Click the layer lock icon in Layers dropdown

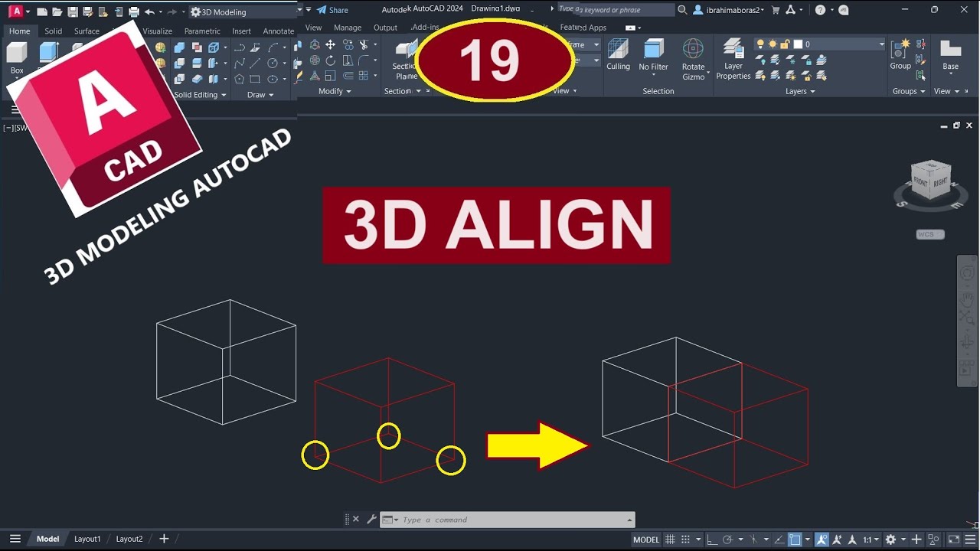(786, 44)
